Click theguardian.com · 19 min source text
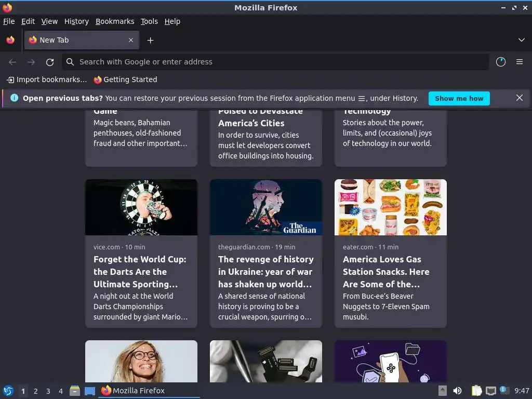Image resolution: width=532 pixels, height=399 pixels. [x=257, y=247]
